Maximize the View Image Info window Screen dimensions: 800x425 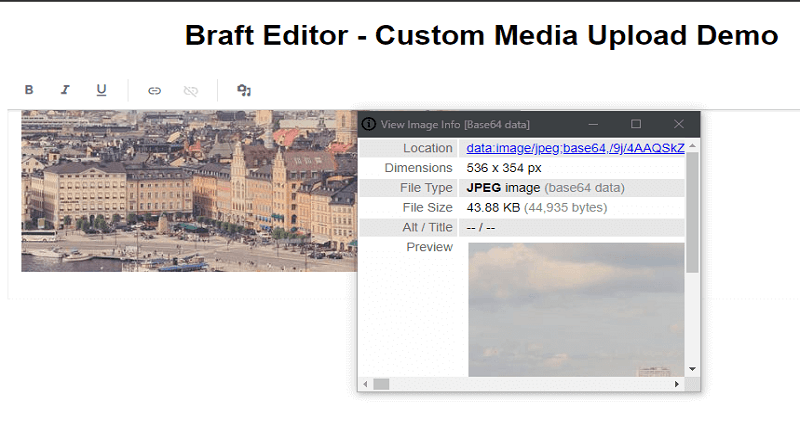[x=635, y=124]
